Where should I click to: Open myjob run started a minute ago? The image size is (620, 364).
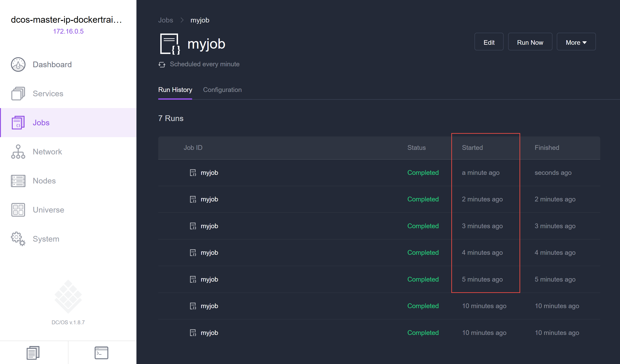click(209, 173)
